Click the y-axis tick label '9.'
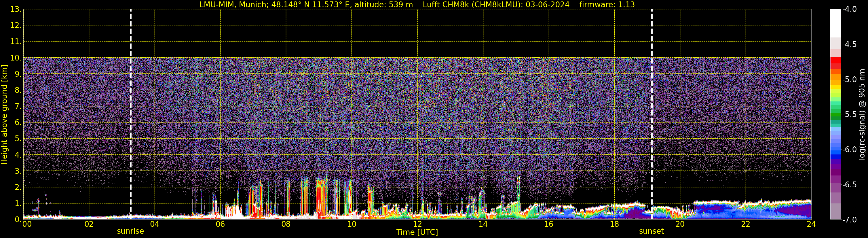868x238 pixels. (x=18, y=74)
